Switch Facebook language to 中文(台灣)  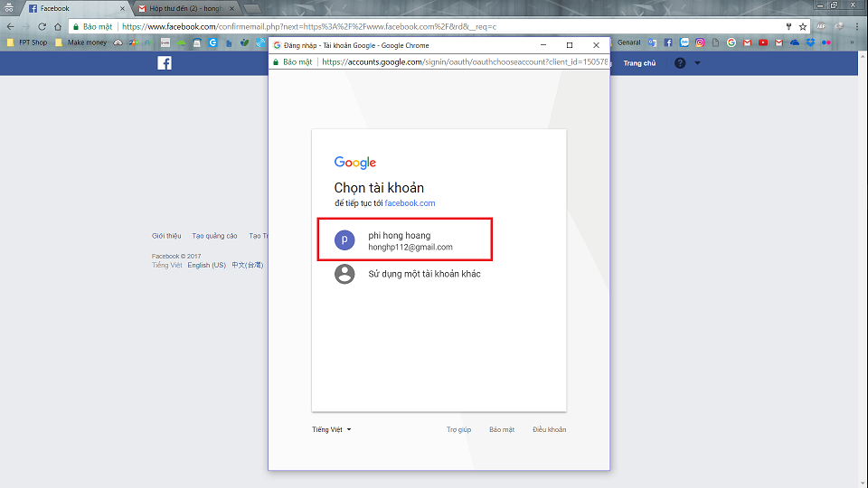click(248, 265)
